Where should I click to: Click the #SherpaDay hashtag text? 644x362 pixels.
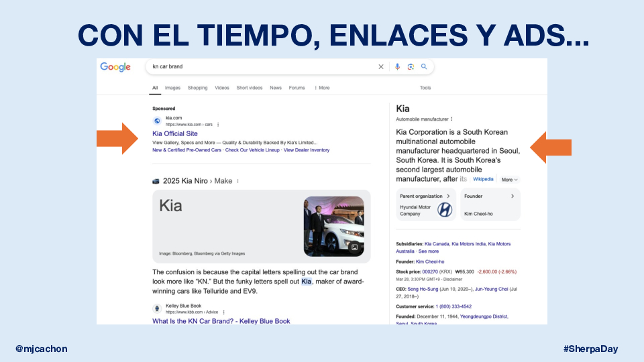pyautogui.click(x=590, y=349)
